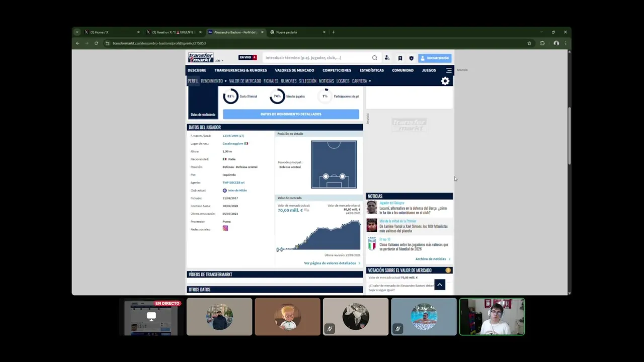Open the user search icon

(x=387, y=58)
